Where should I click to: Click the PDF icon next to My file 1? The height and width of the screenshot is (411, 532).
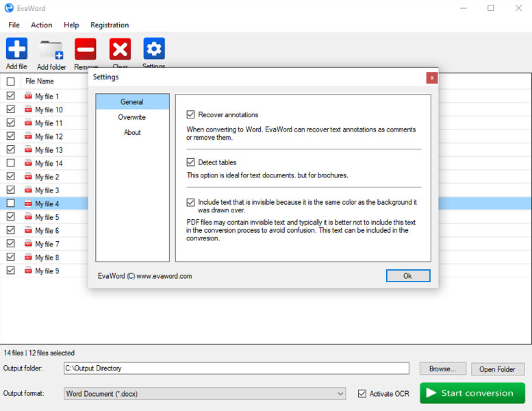pyautogui.click(x=28, y=96)
